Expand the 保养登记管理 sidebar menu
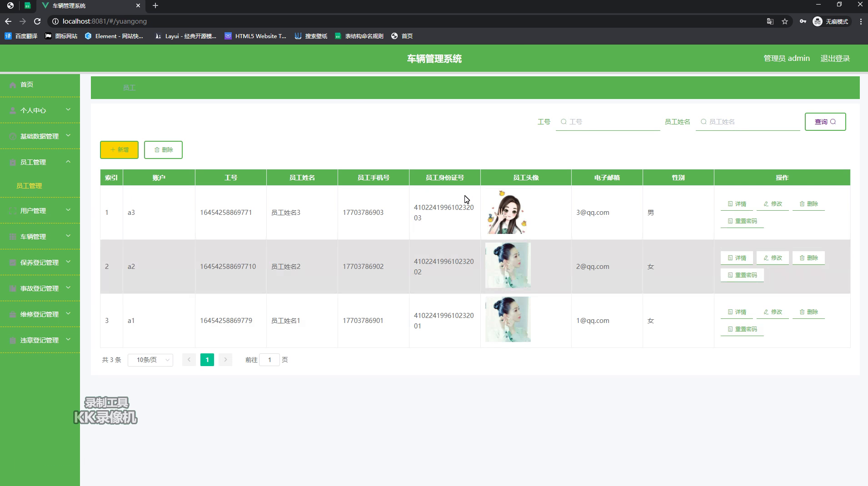The image size is (868, 486). click(40, 263)
